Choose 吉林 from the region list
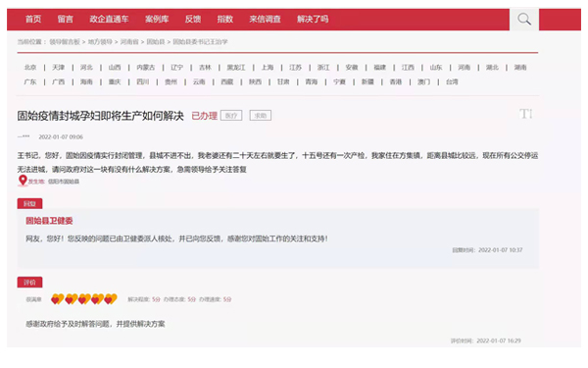This screenshot has height=368, width=588. pyautogui.click(x=205, y=67)
